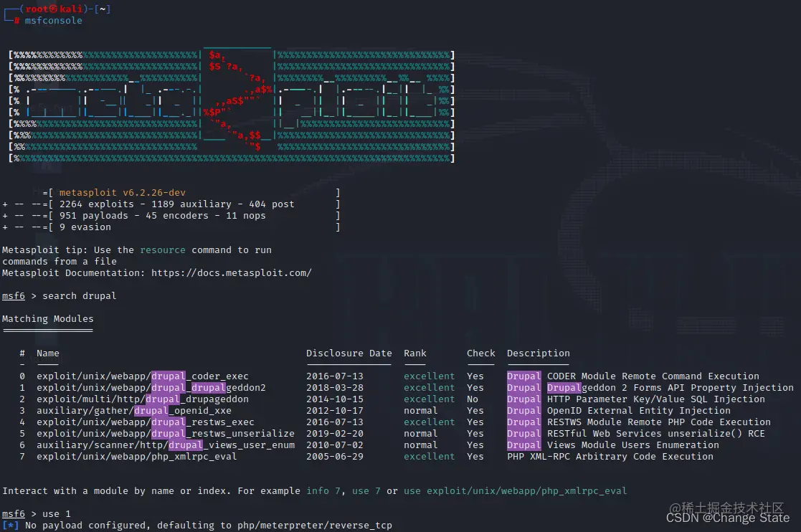Click the '951 payloads' count line
801x532 pixels.
(x=163, y=216)
